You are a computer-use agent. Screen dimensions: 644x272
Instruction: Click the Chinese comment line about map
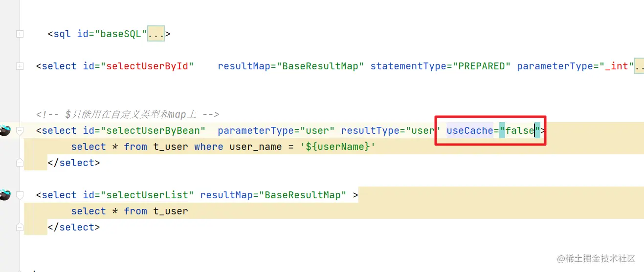[128, 114]
